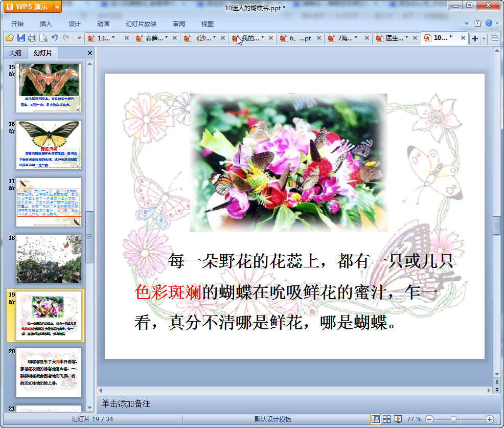Close the 6、...pt document tab

pos(318,38)
